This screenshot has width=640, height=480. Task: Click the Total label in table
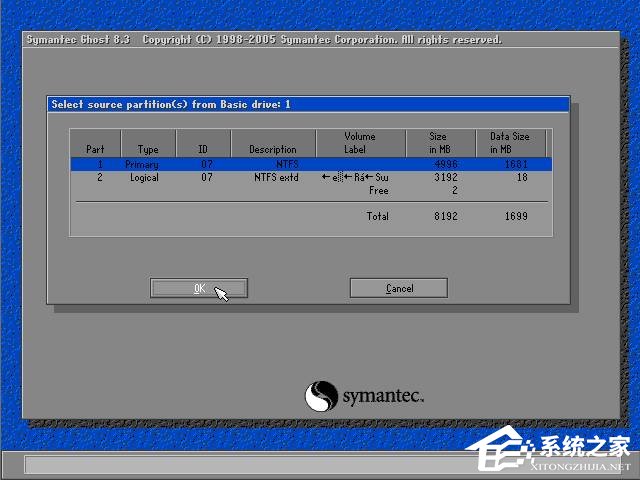pyautogui.click(x=378, y=216)
